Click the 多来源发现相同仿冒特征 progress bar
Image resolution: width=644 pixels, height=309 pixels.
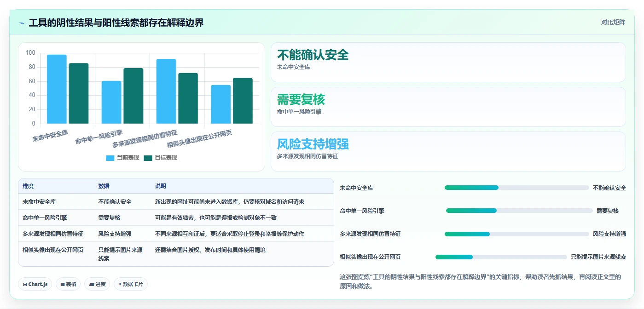click(516, 234)
